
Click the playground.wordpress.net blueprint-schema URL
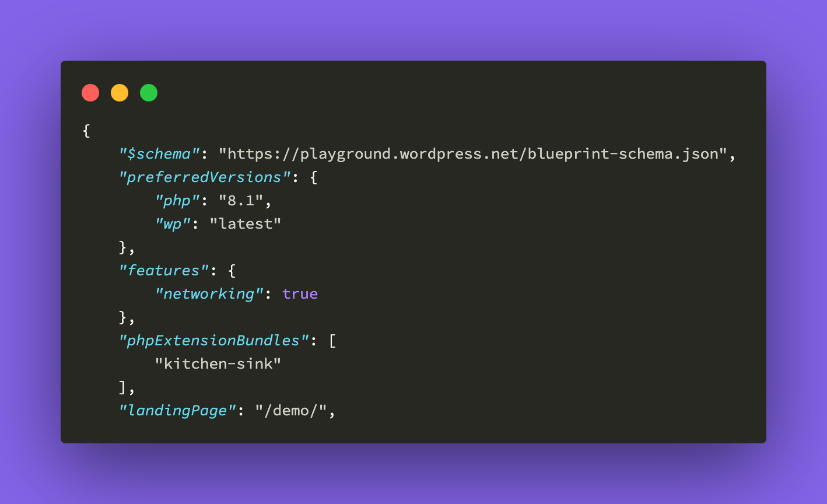pos(473,154)
